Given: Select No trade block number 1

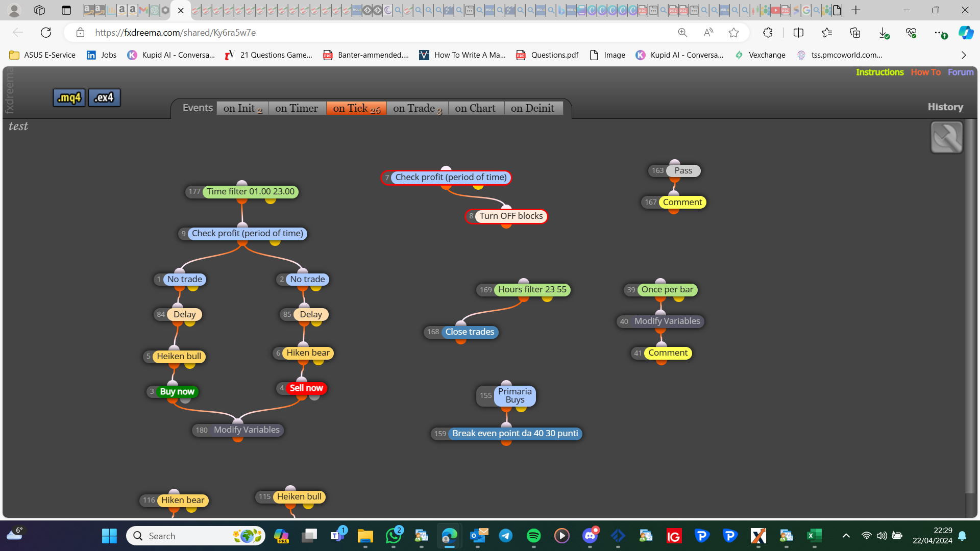Looking at the screenshot, I should pos(180,280).
